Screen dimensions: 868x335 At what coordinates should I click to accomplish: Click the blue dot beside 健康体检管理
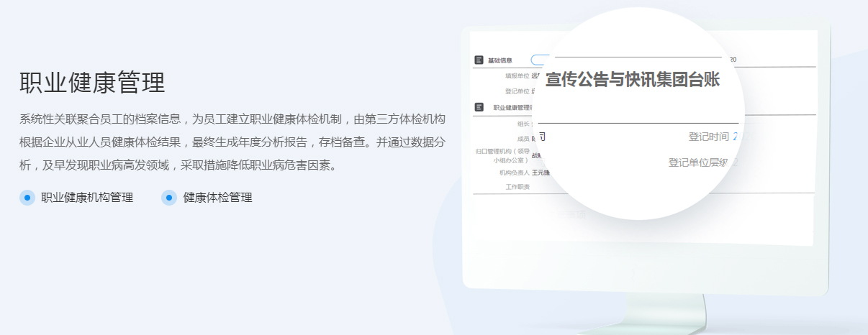(x=169, y=198)
